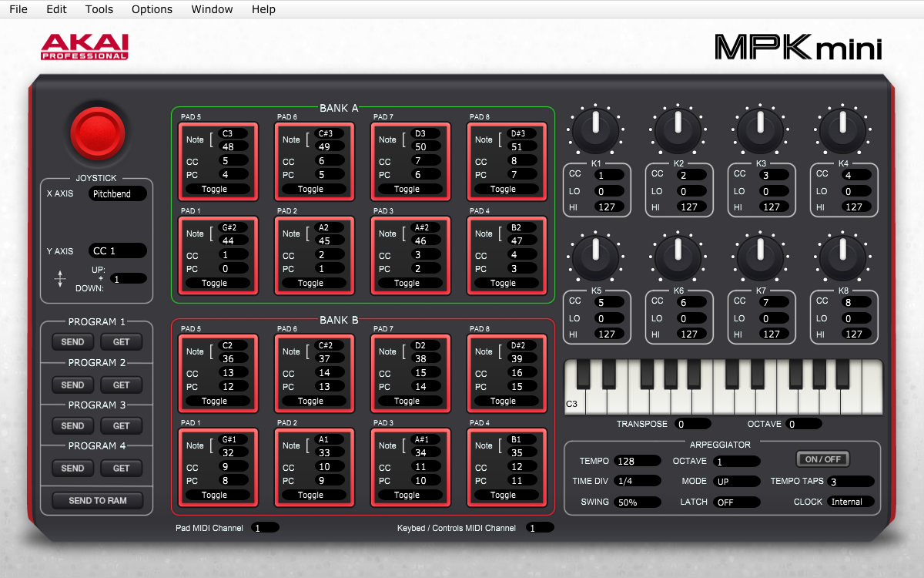
Task: Open the arpeggiator Mode UP dropdown
Action: pos(737,481)
